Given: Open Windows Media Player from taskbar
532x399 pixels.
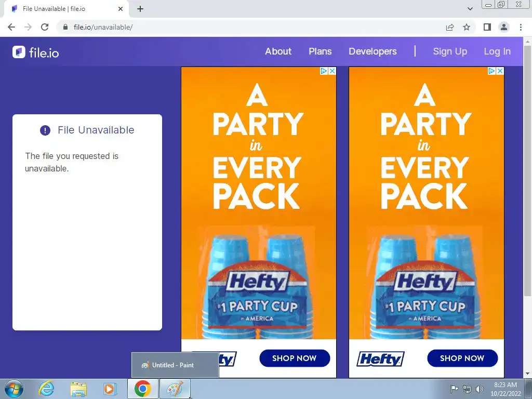Looking at the screenshot, I should click(110, 389).
